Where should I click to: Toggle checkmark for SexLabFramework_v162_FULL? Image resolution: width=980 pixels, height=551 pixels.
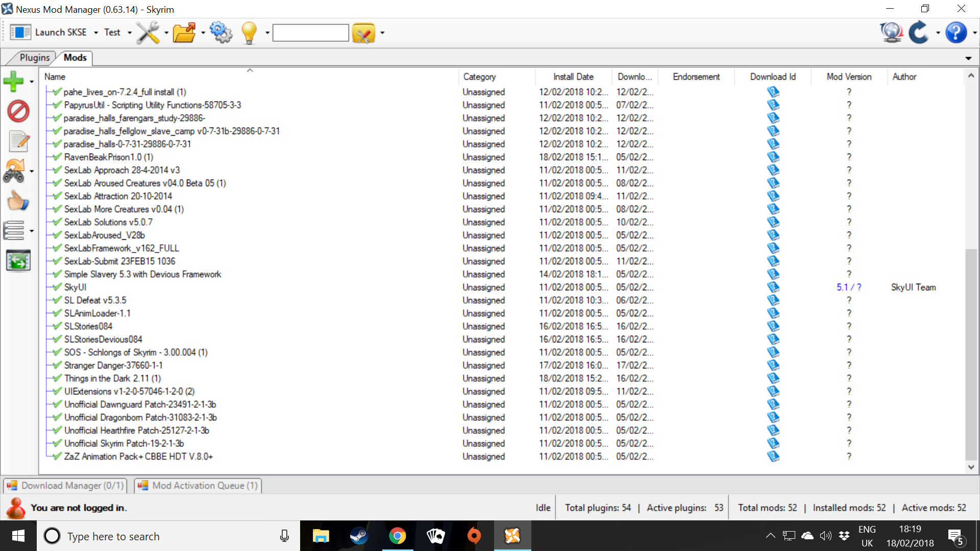coord(57,248)
